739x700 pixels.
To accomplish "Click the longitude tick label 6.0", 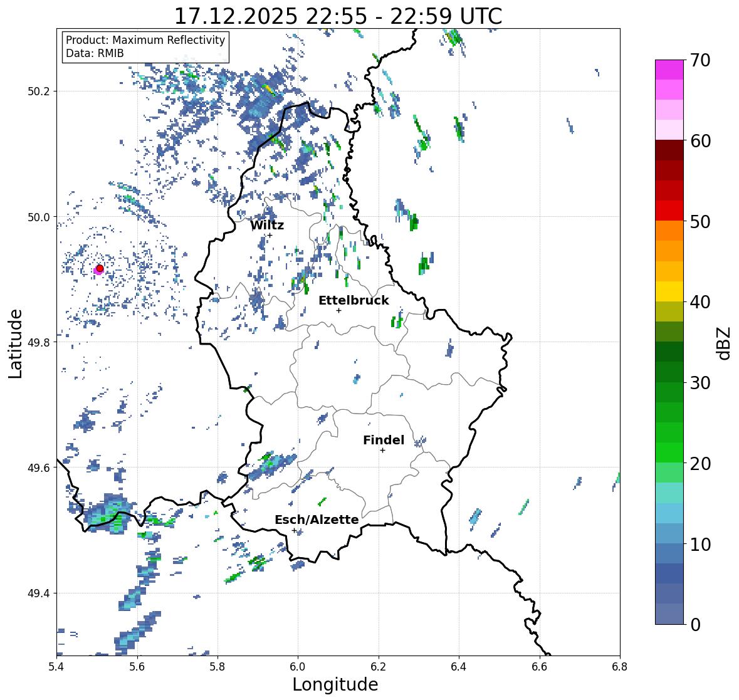I will click(298, 666).
